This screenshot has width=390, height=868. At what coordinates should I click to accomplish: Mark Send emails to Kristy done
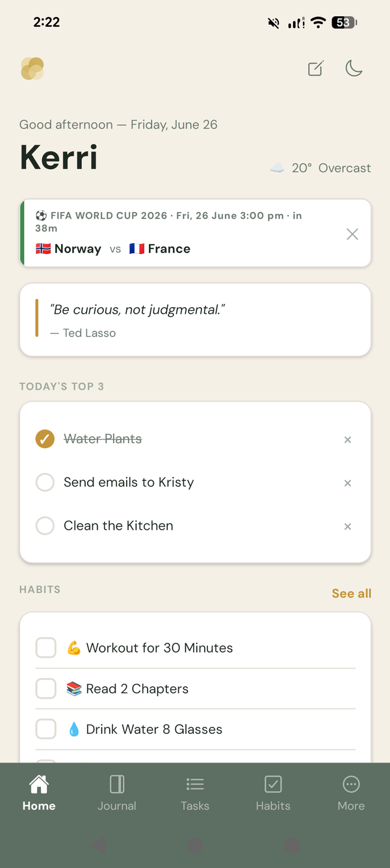(45, 482)
